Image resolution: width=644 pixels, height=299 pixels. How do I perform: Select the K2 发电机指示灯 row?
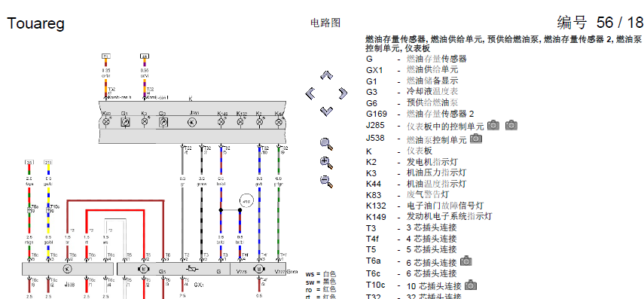click(412, 162)
